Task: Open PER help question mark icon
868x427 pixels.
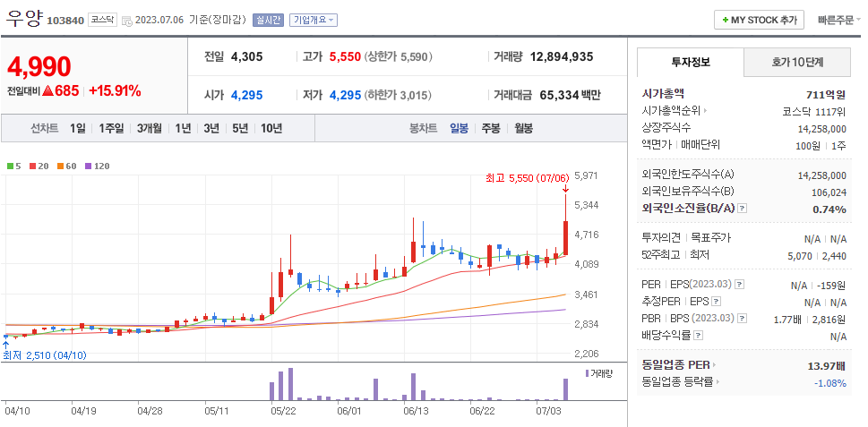Action: tap(739, 285)
